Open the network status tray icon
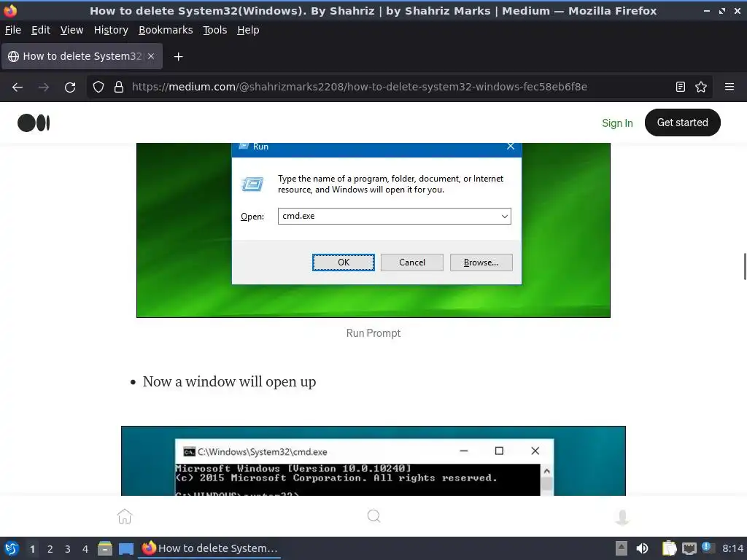The height and width of the screenshot is (560, 747). click(x=689, y=549)
